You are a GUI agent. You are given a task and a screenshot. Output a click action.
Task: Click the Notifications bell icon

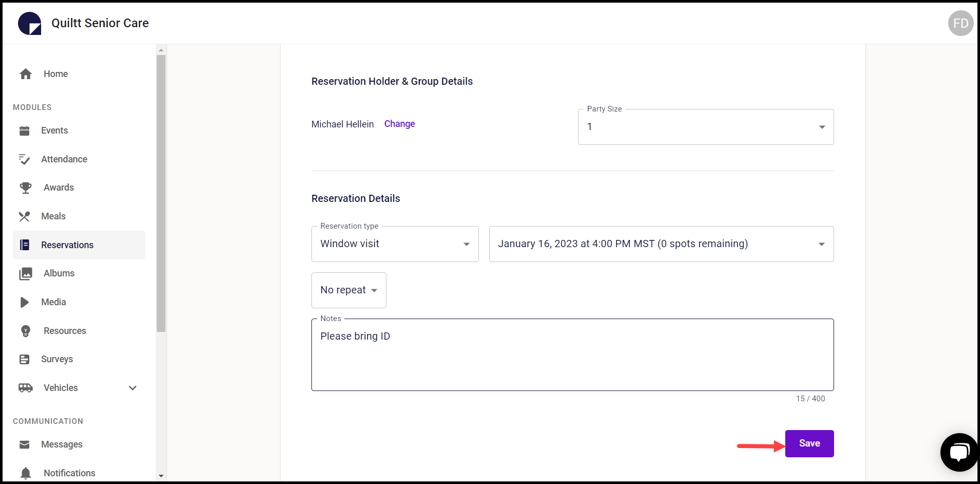coord(25,472)
